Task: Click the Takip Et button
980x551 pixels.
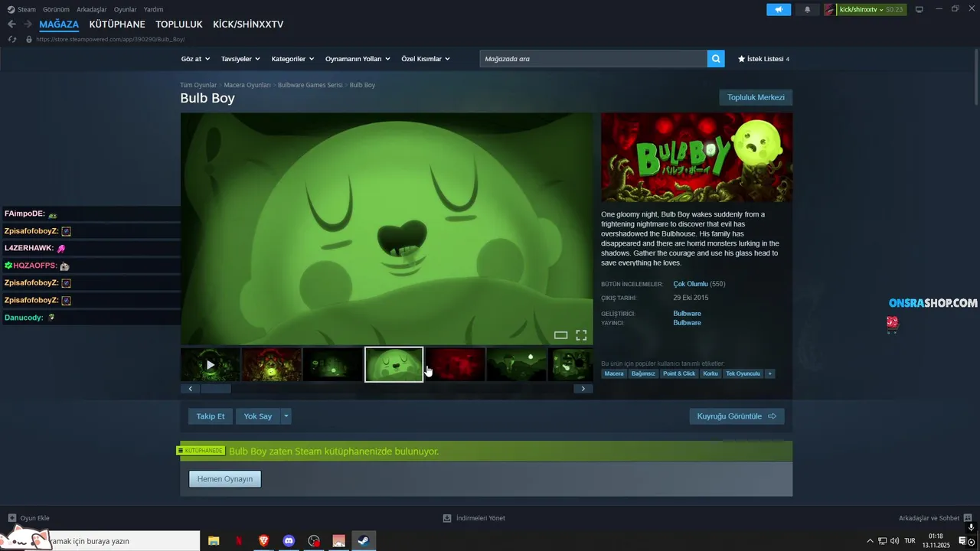Action: tap(211, 416)
